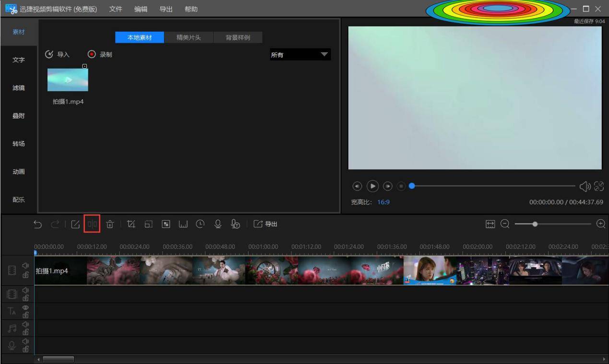
Task: Toggle visibility eye on text track
Action: point(25,308)
